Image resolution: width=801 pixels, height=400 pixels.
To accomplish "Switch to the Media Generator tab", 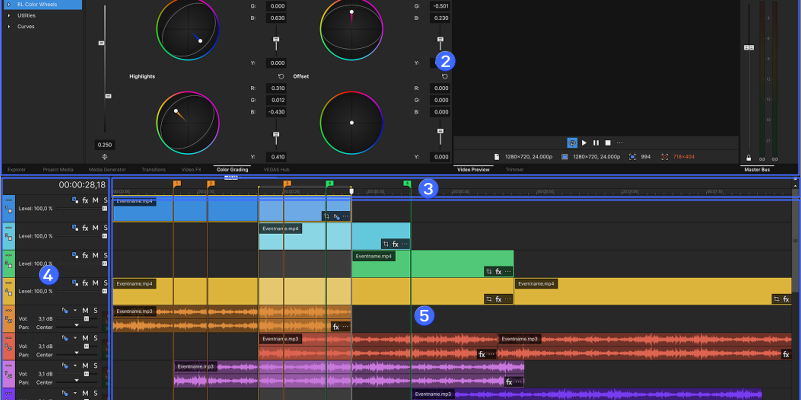I will click(107, 169).
